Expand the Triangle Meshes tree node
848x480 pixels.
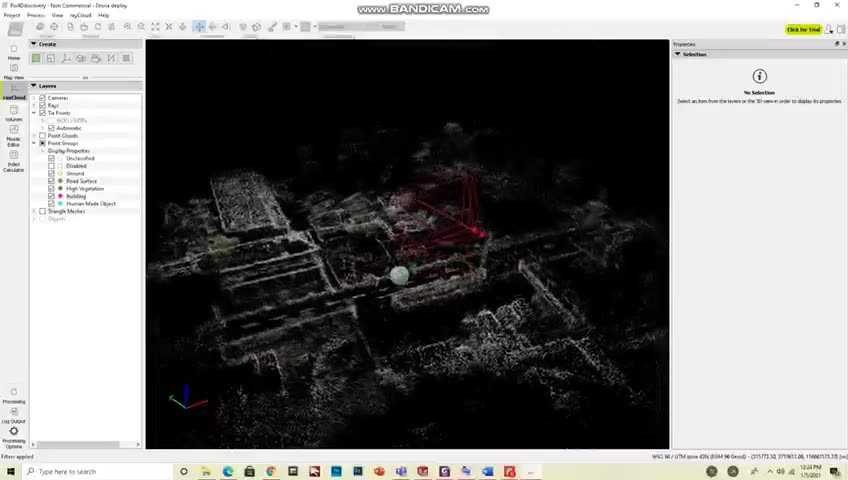34,211
